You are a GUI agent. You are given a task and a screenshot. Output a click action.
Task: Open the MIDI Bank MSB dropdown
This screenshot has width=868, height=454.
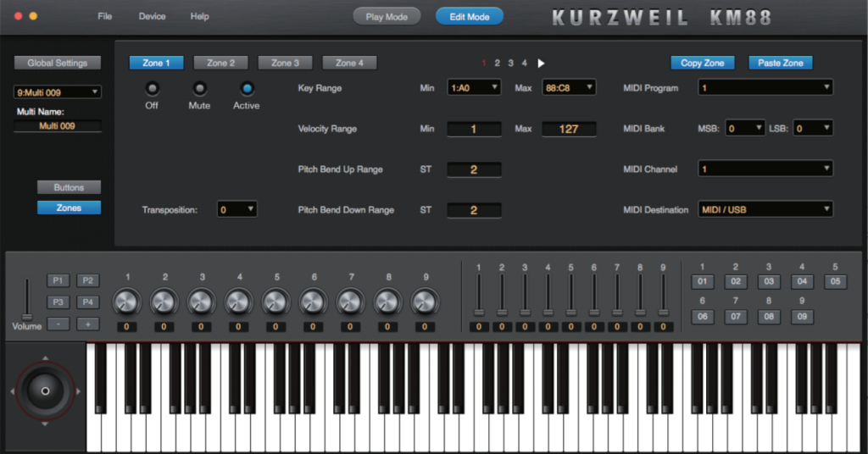(745, 128)
